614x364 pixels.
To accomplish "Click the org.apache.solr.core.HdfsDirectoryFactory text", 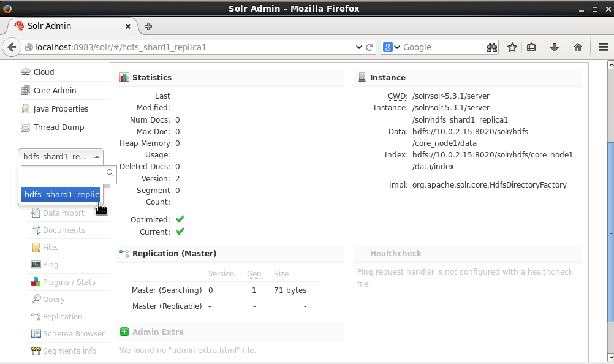I will tap(490, 184).
